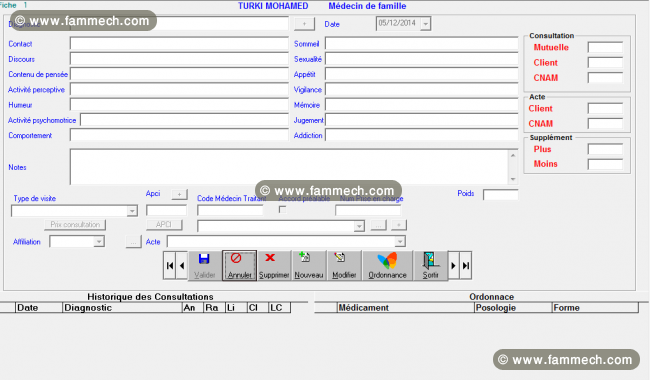This screenshot has width=650, height=380.
Task: Click Supplément Plus field
Action: click(605, 149)
